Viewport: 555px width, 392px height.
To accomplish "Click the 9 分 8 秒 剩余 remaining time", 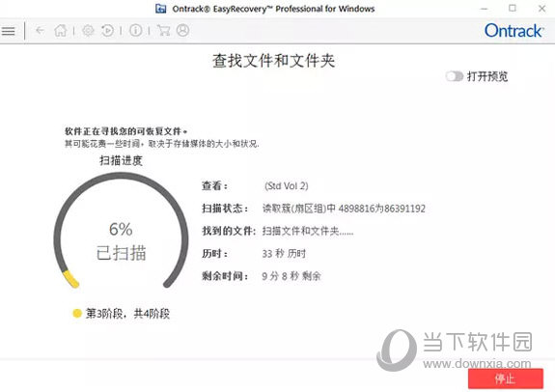I will (291, 276).
